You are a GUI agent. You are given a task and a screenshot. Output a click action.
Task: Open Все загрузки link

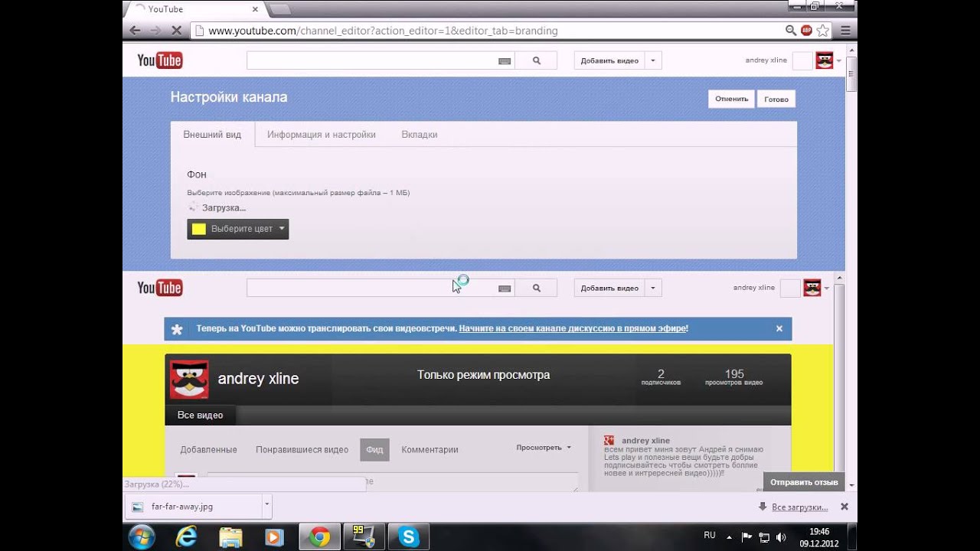click(799, 507)
